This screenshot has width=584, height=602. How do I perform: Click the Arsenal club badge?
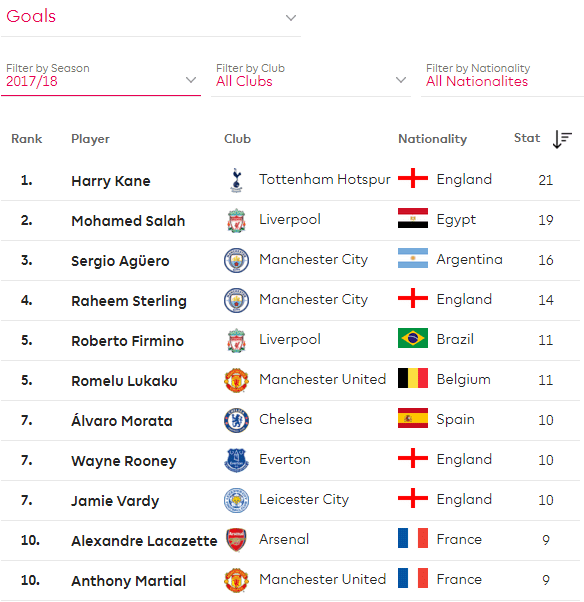tap(236, 540)
